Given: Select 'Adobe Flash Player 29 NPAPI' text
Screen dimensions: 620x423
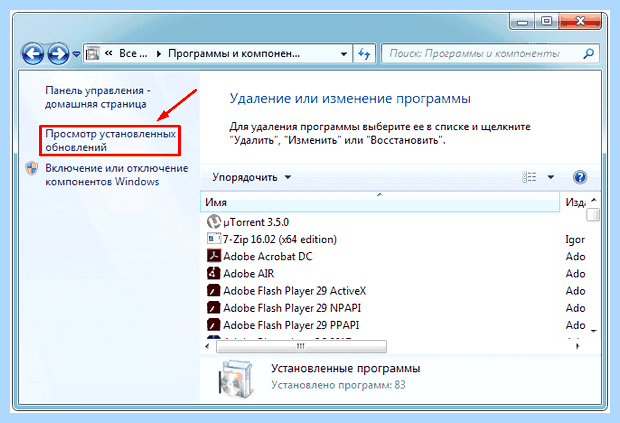Looking at the screenshot, I should pos(292,308).
